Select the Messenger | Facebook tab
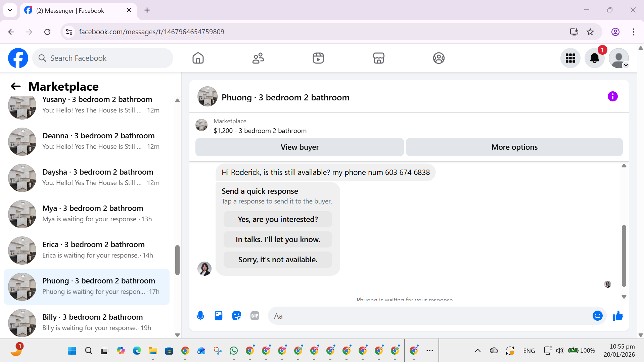644x362 pixels. click(79, 10)
